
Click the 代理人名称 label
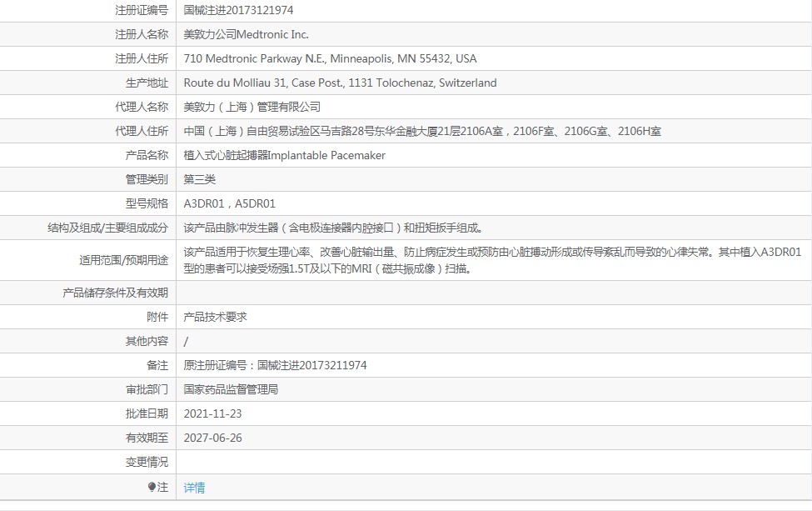coord(142,108)
